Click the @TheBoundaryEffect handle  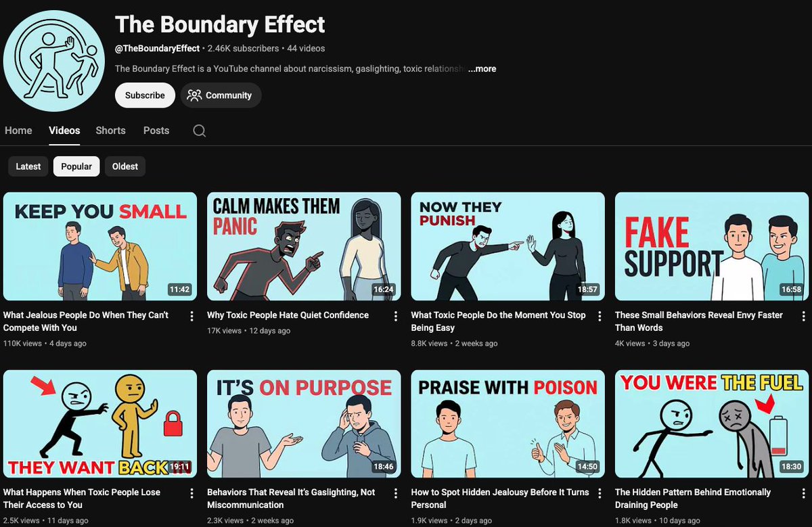158,49
